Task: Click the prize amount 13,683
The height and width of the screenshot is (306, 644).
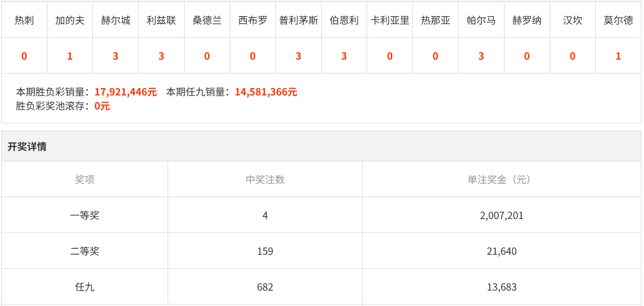Action: (x=501, y=287)
